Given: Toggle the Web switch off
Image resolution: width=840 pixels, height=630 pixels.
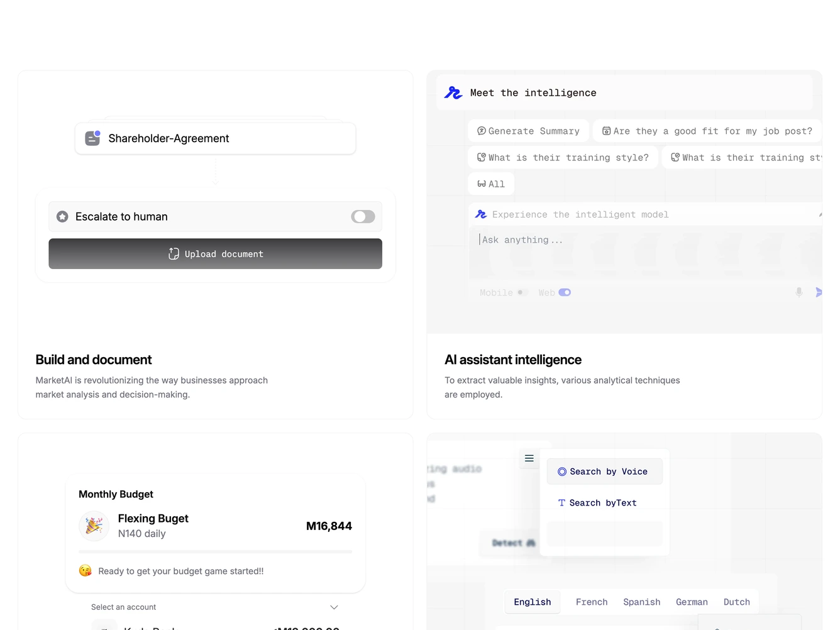Looking at the screenshot, I should click(x=565, y=292).
